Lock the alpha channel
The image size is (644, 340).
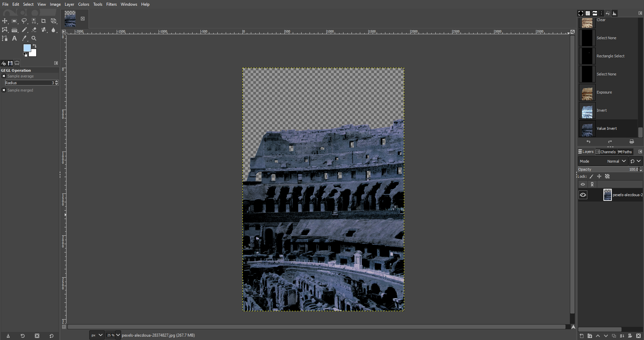point(607,176)
